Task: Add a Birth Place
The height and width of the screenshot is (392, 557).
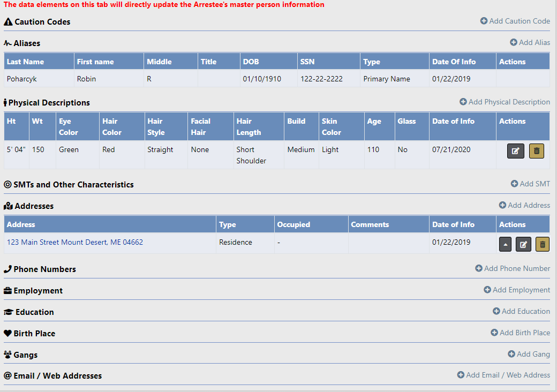Action: point(520,333)
